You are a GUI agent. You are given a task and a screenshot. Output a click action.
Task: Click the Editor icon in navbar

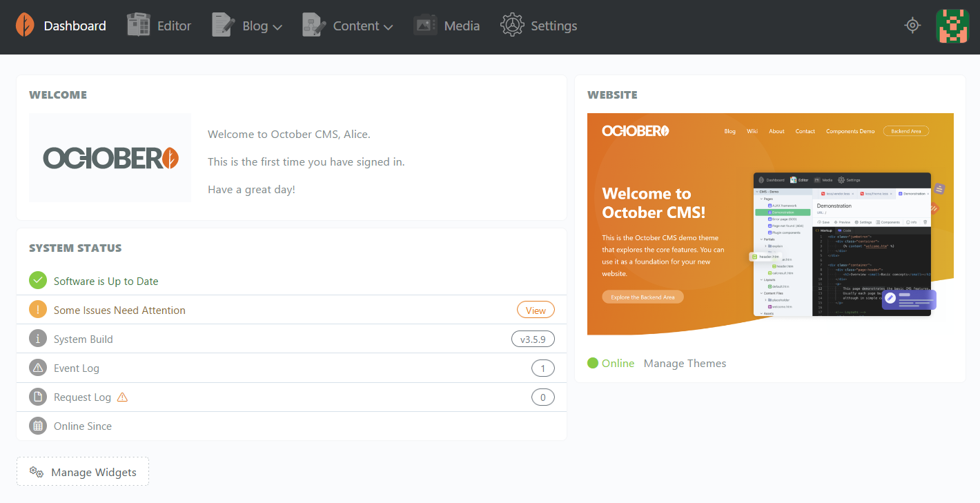139,26
